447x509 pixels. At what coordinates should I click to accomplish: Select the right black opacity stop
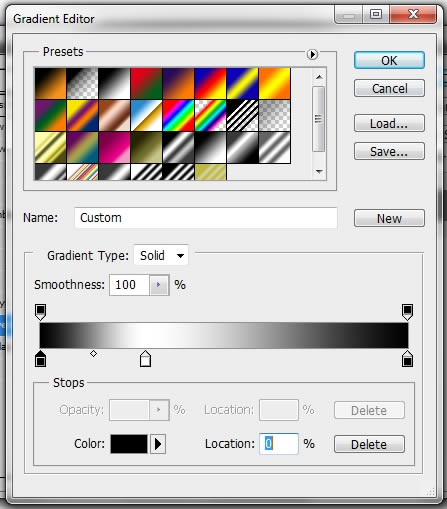(407, 312)
